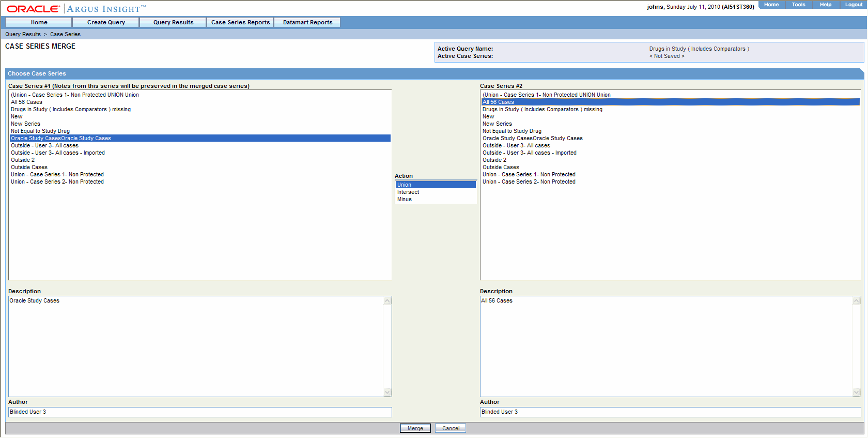Select 'Union - Case Series 2- Non Protected' in Series #2
The width and height of the screenshot is (868, 438).
671,182
